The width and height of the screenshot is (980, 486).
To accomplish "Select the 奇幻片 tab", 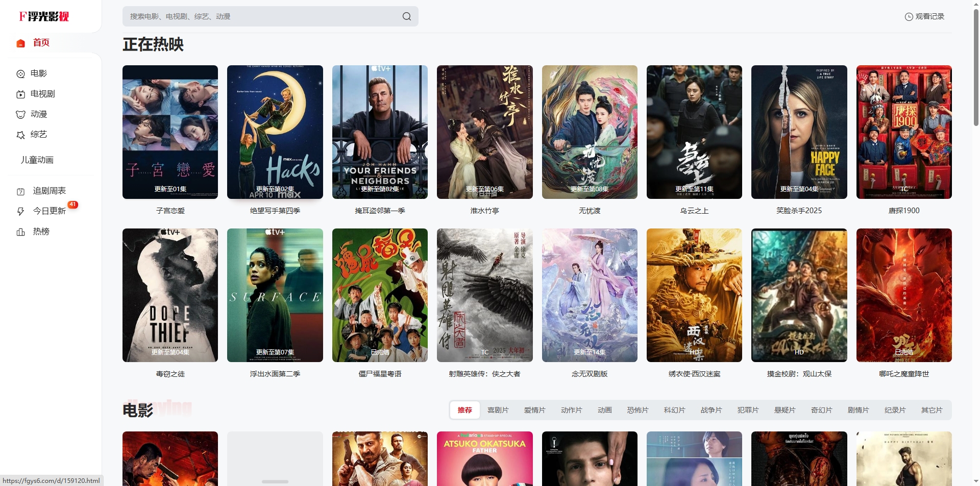I will [x=822, y=410].
